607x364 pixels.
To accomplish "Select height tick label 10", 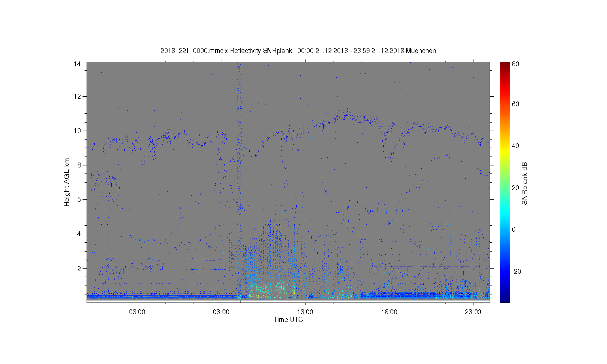I will [x=77, y=131].
